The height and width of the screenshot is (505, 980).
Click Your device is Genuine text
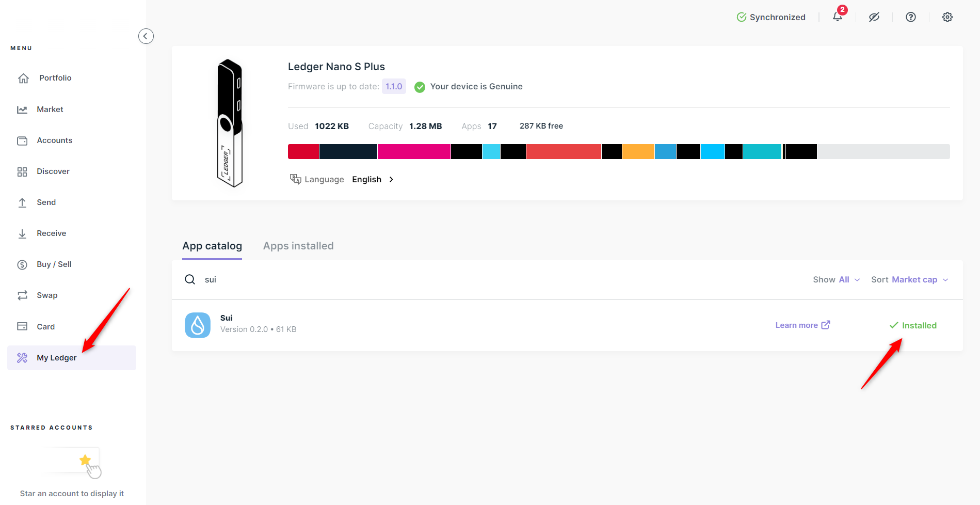coord(476,87)
